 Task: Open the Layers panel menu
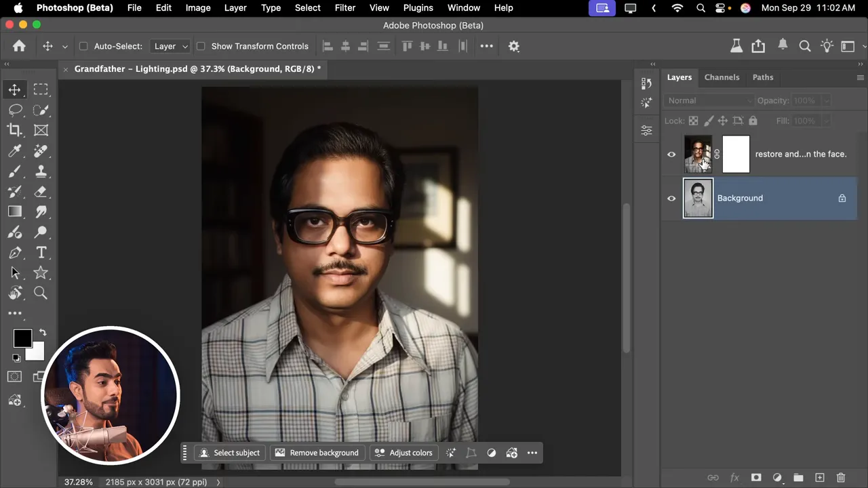click(861, 77)
